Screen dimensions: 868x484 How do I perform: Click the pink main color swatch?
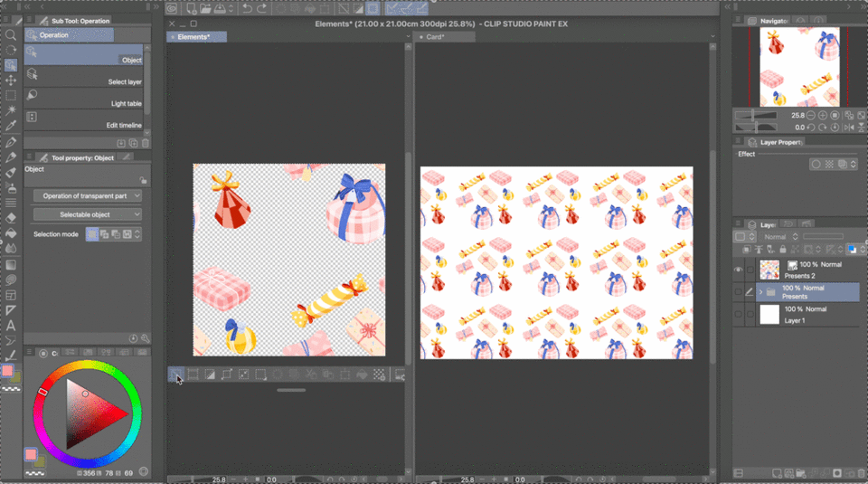click(32, 454)
